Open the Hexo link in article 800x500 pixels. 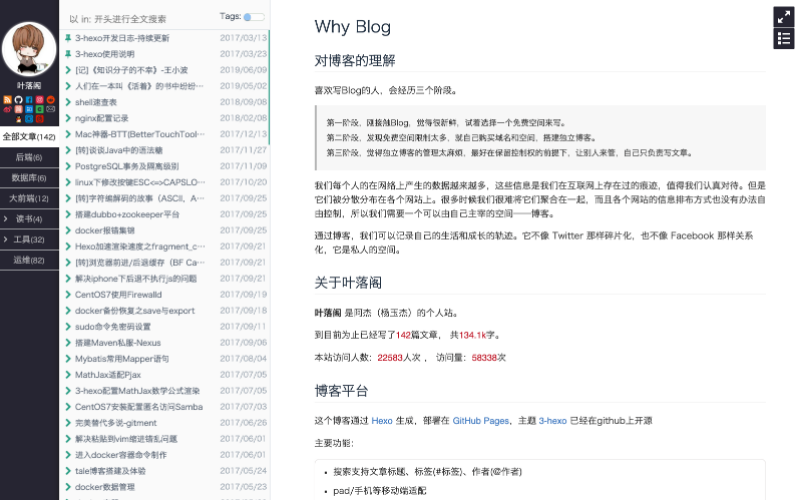(382, 421)
